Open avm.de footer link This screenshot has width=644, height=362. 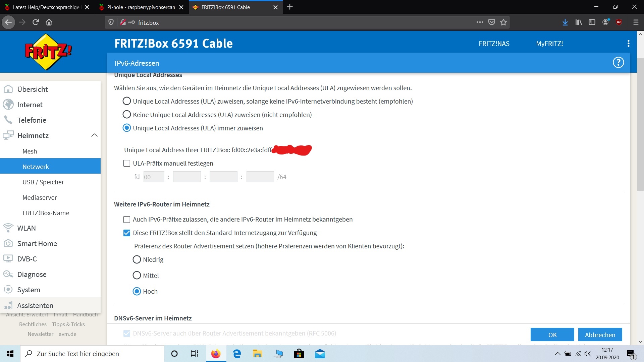click(67, 334)
